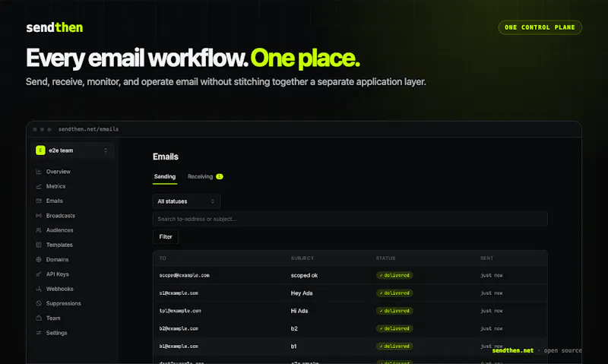The image size is (608, 364).
Task: Click the STATUS column header
Action: click(x=385, y=258)
